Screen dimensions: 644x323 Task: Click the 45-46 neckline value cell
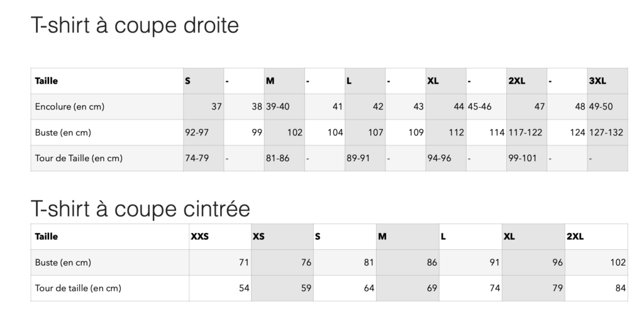click(486, 106)
